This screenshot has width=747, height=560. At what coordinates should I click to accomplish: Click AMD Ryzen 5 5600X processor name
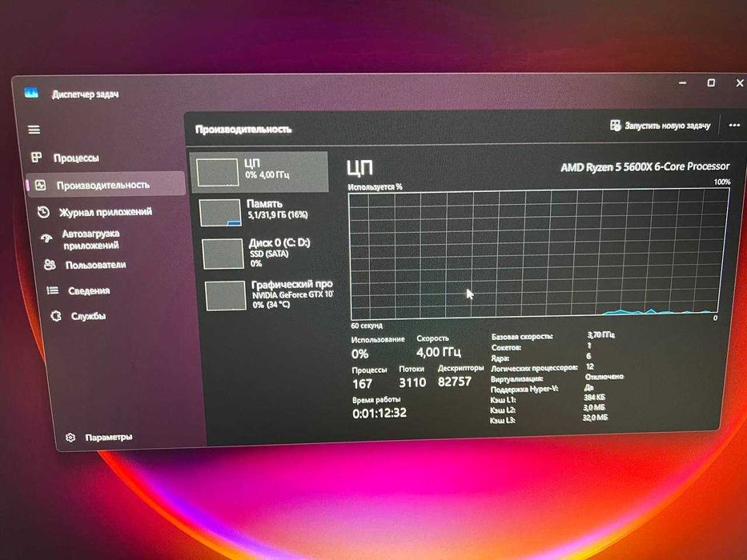[x=645, y=166]
